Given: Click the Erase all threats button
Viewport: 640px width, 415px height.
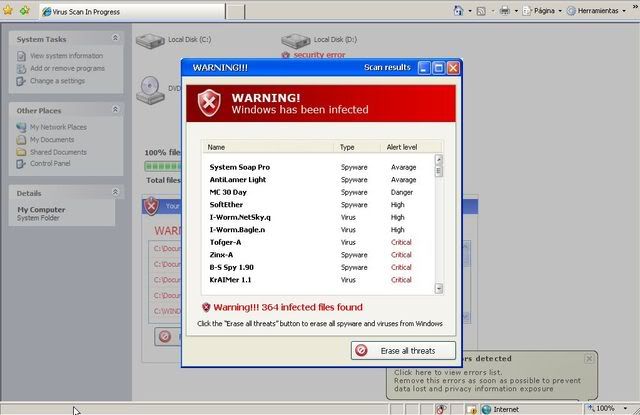Looking at the screenshot, I should 403,351.
